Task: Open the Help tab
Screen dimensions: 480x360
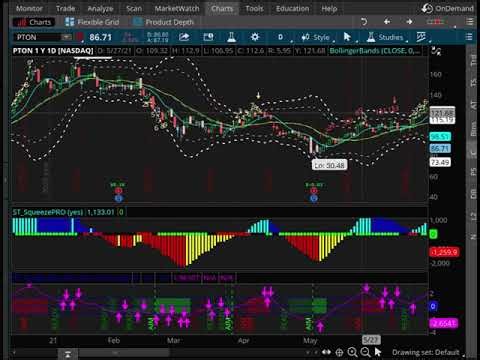Action: 329,8
